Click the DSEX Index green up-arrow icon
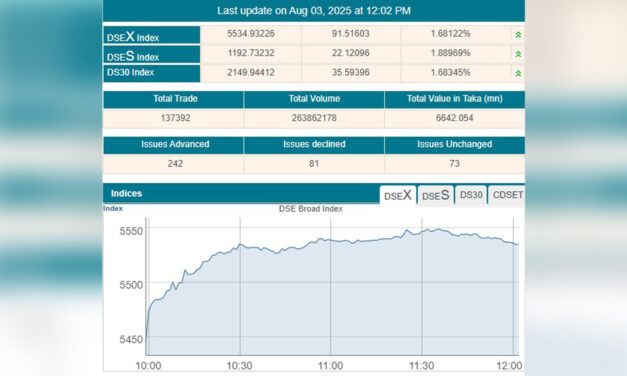Viewport: 627px width, 376px height. click(518, 35)
